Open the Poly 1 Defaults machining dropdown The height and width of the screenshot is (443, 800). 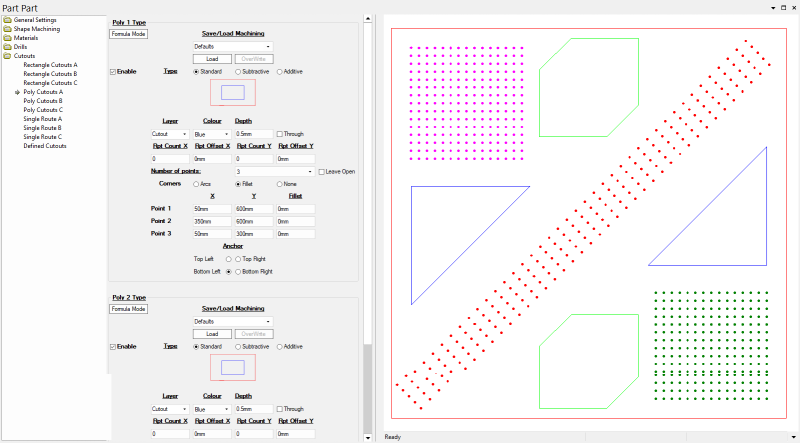coord(232,46)
